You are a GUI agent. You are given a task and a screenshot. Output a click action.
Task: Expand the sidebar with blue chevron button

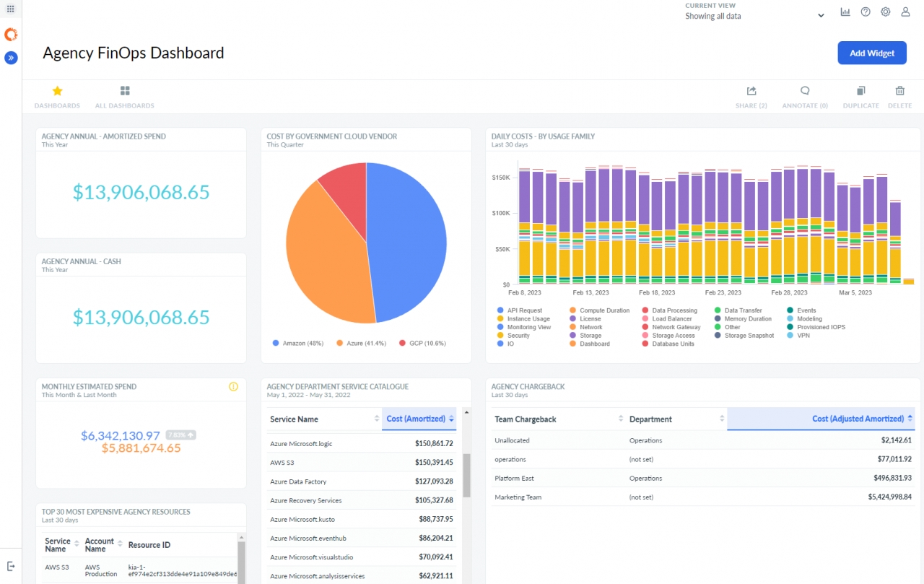10,58
